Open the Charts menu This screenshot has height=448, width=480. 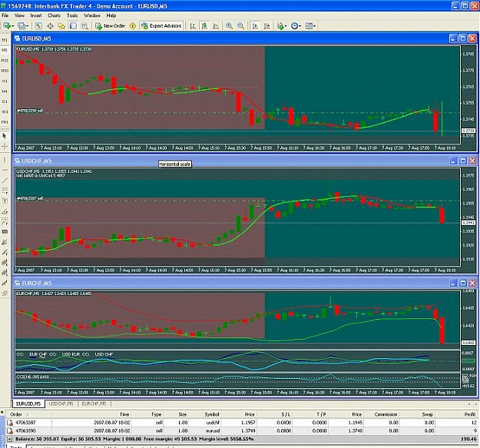click(54, 15)
